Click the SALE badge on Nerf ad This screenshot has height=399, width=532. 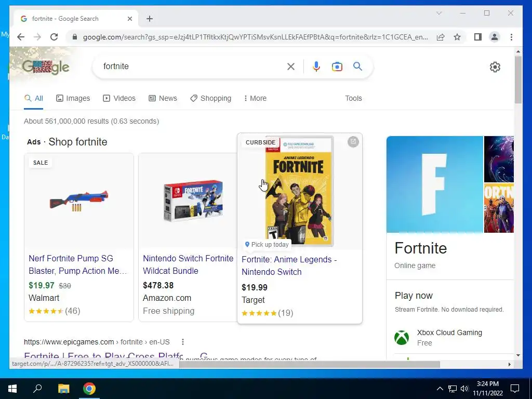point(41,163)
